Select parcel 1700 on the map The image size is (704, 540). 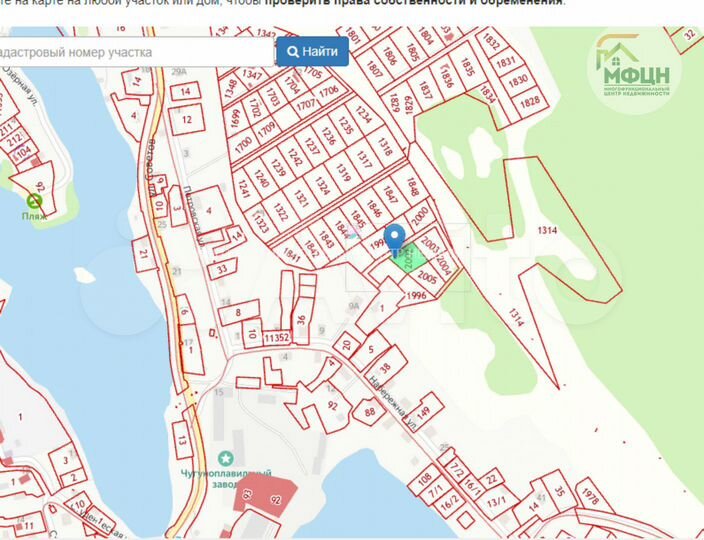(x=243, y=146)
